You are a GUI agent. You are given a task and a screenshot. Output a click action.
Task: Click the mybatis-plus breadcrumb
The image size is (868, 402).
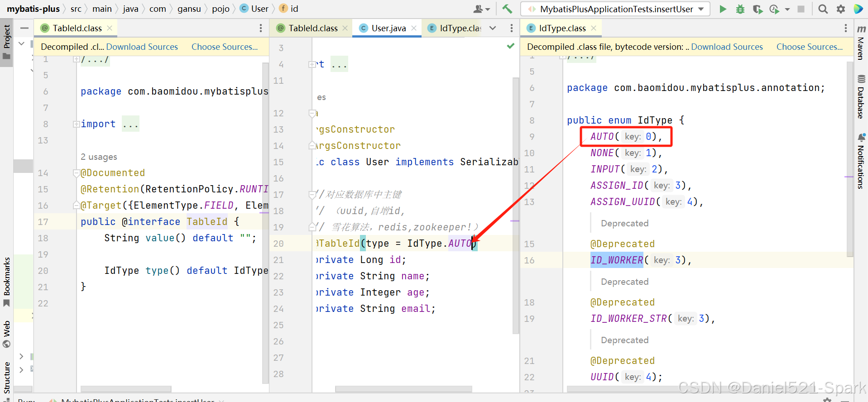click(x=33, y=9)
